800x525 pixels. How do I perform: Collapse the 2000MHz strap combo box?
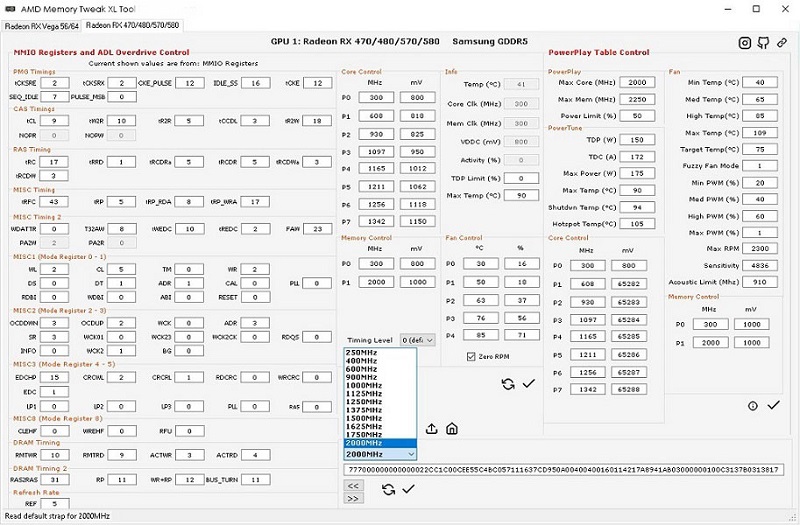point(409,454)
